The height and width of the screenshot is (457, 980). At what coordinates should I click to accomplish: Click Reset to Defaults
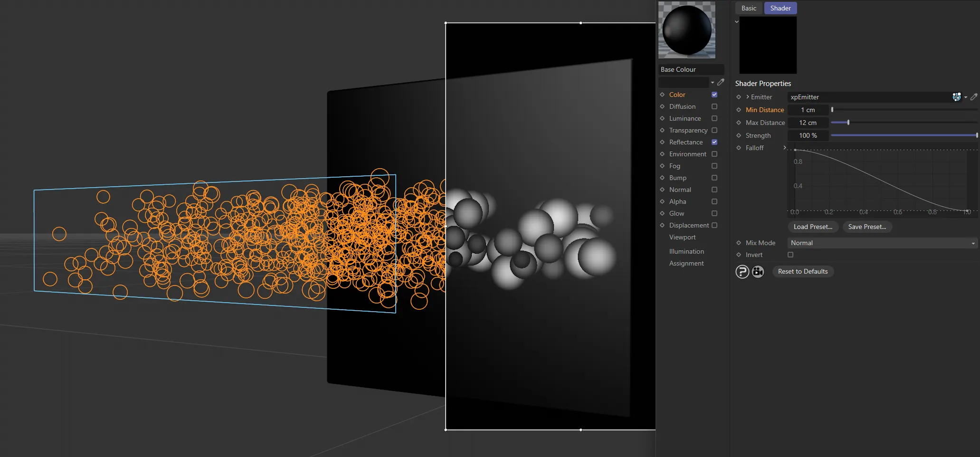[803, 271]
